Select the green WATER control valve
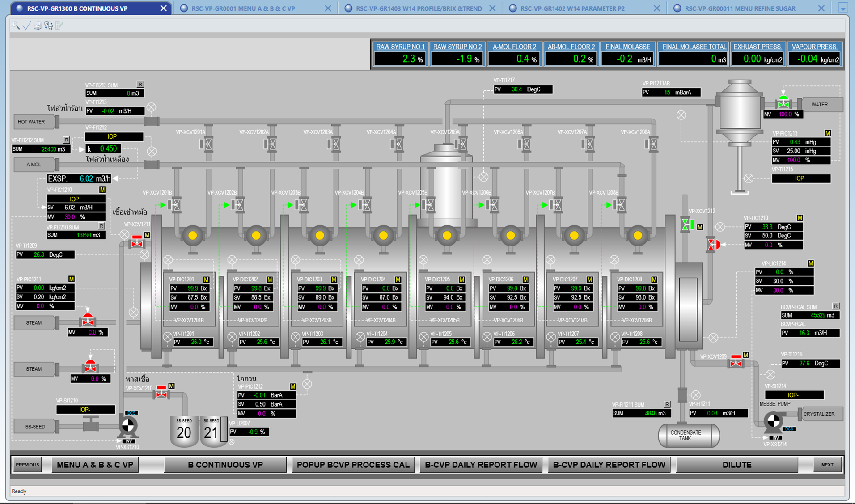The height and width of the screenshot is (504, 855). point(783,103)
